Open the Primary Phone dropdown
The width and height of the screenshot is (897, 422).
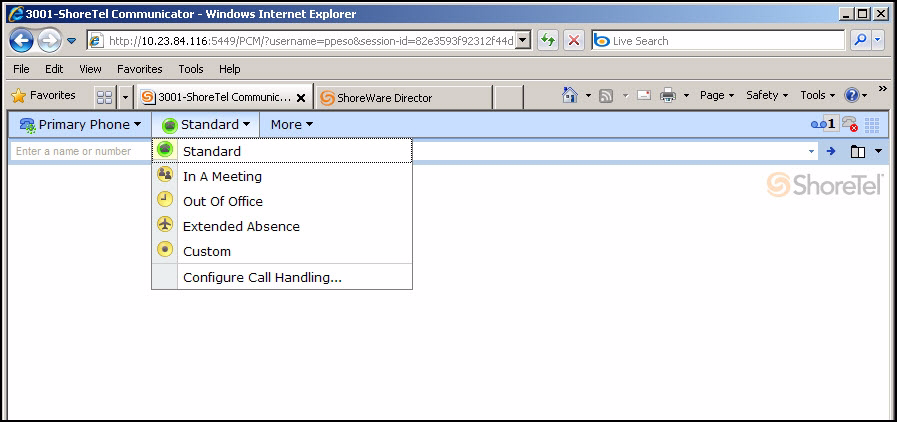80,125
